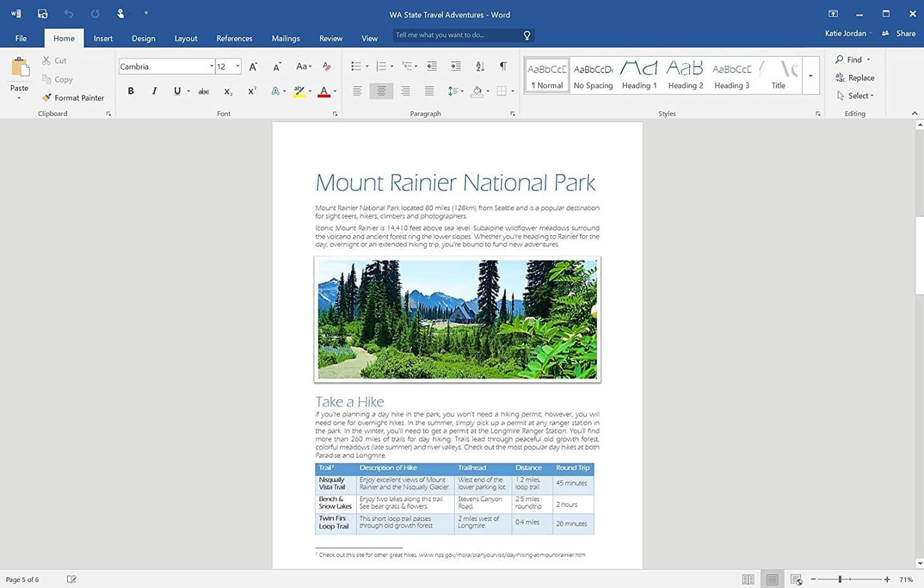Switch to the Insert ribbon tab
Screen dimensions: 924x588
click(x=103, y=38)
